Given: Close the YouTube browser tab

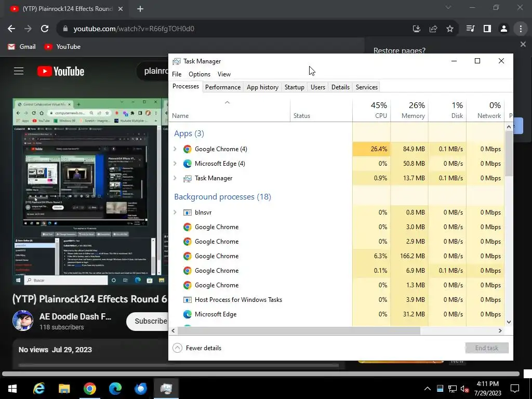Looking at the screenshot, I should (121, 9).
